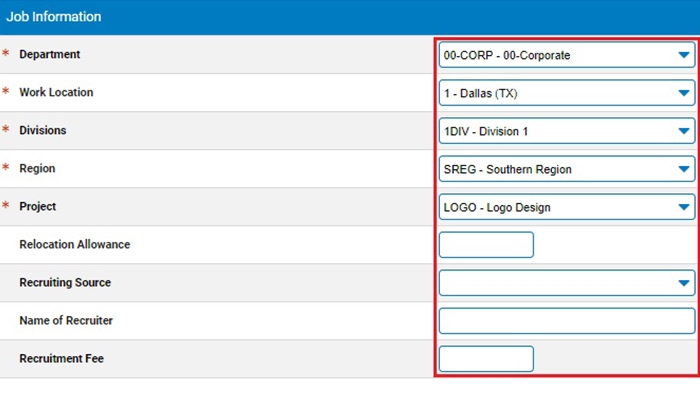
Task: Click the Recruitment Fee input field
Action: pyautogui.click(x=486, y=359)
